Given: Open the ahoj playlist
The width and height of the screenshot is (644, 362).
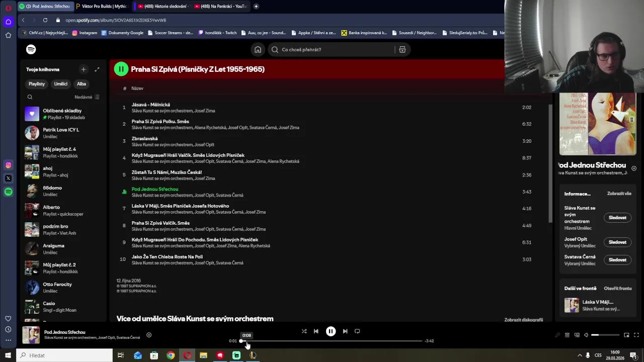Looking at the screenshot, I should coord(63,171).
